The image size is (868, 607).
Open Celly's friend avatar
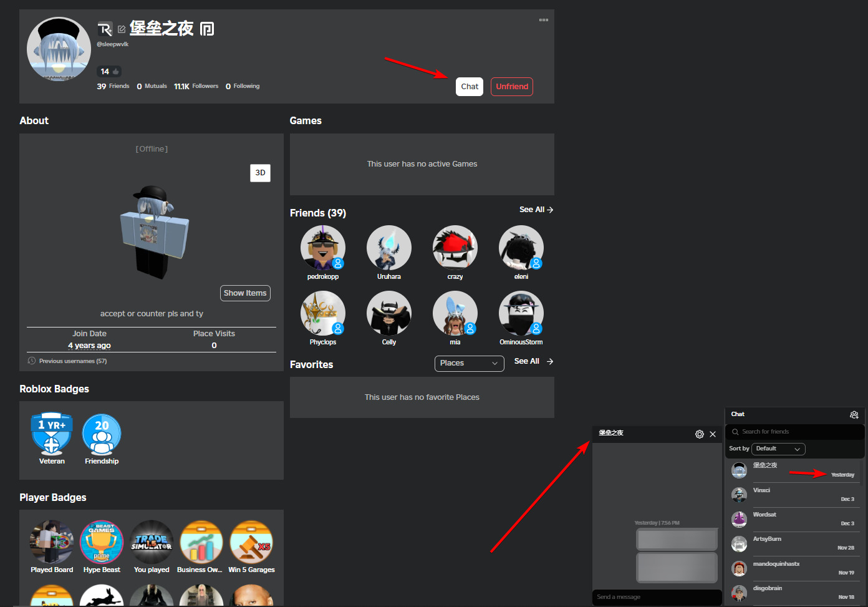tap(389, 313)
